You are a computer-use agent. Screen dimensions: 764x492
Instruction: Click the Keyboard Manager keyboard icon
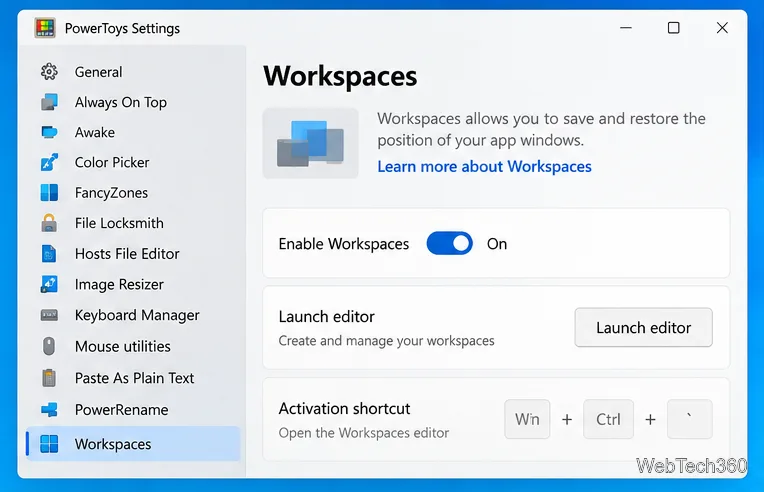[49, 315]
